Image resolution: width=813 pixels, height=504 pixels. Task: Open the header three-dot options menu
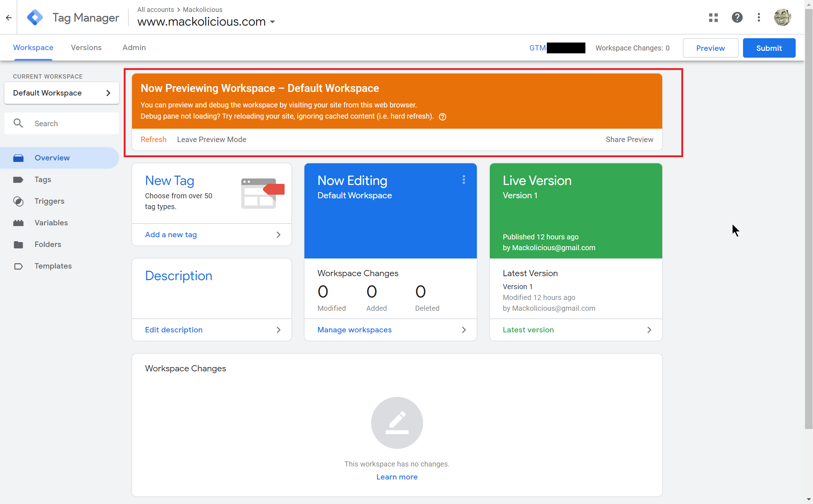[759, 17]
